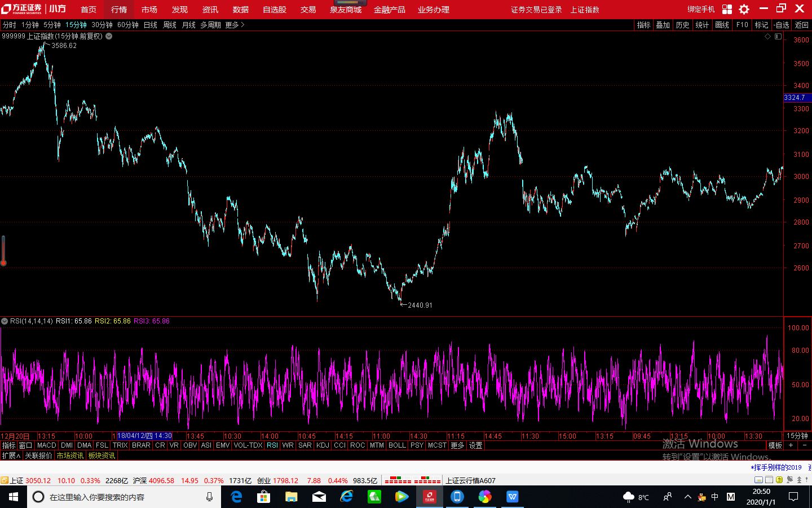
Task: Click 画线 drawing tools button
Action: (722, 25)
